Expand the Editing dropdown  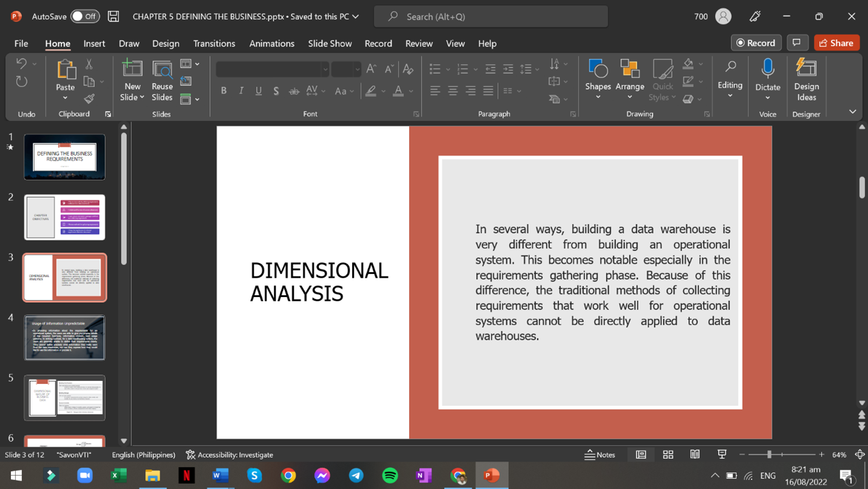[730, 95]
